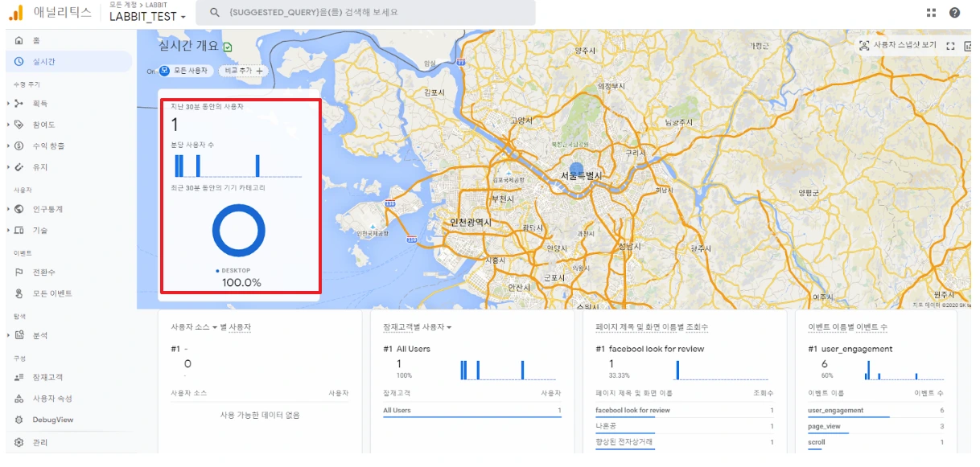Click the 인구통계 globe icon
Viewport: 980px width, 467px height.
[x=19, y=209]
